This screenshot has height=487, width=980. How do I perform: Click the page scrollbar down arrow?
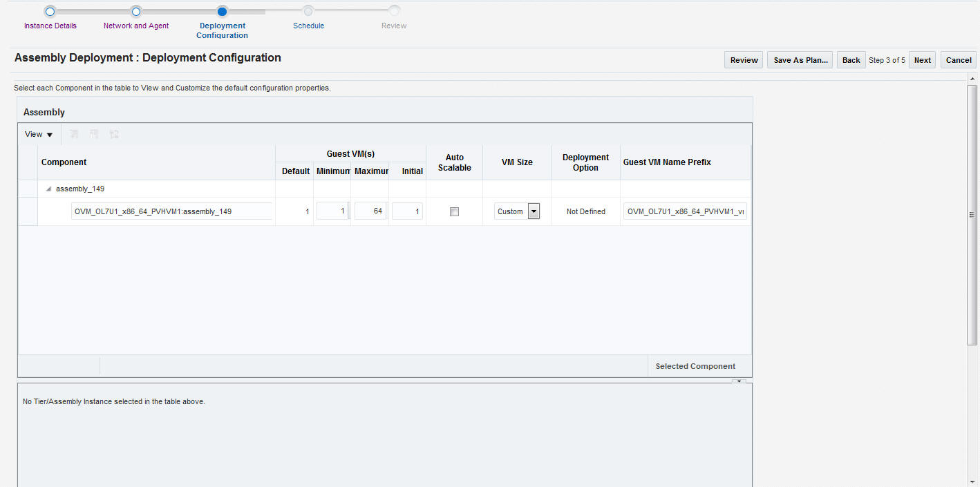click(972, 481)
